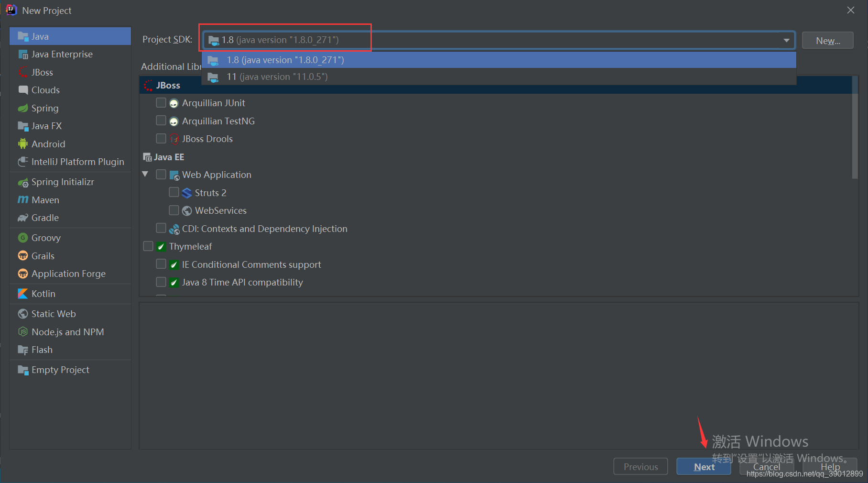Click the Arquillian TestNG alien icon
The height and width of the screenshot is (483, 868).
pyautogui.click(x=174, y=121)
